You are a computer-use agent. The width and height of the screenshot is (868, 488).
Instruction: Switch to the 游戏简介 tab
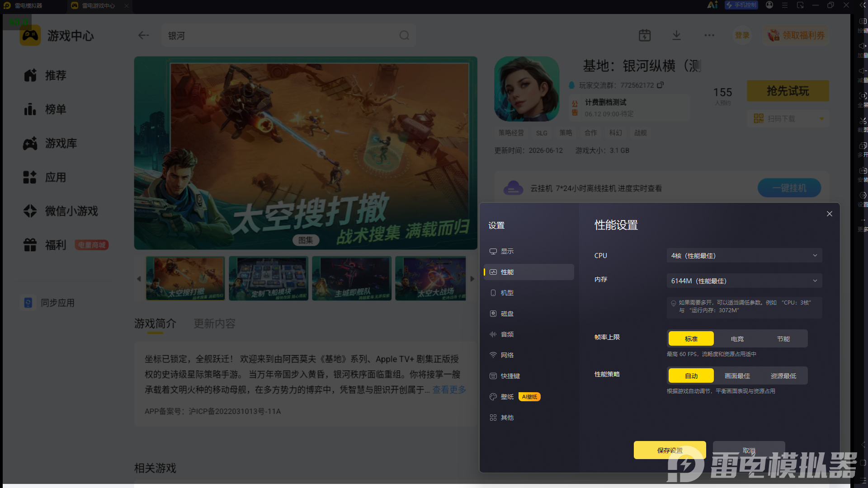coord(155,324)
